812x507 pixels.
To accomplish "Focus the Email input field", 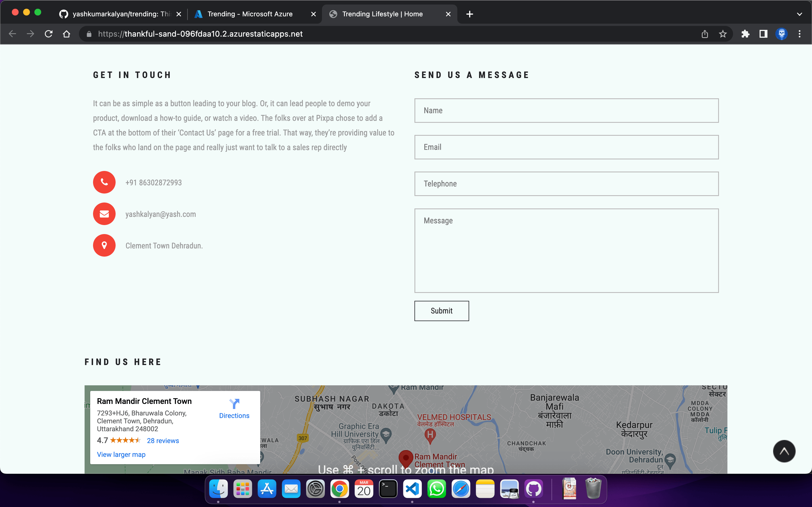I will [566, 147].
